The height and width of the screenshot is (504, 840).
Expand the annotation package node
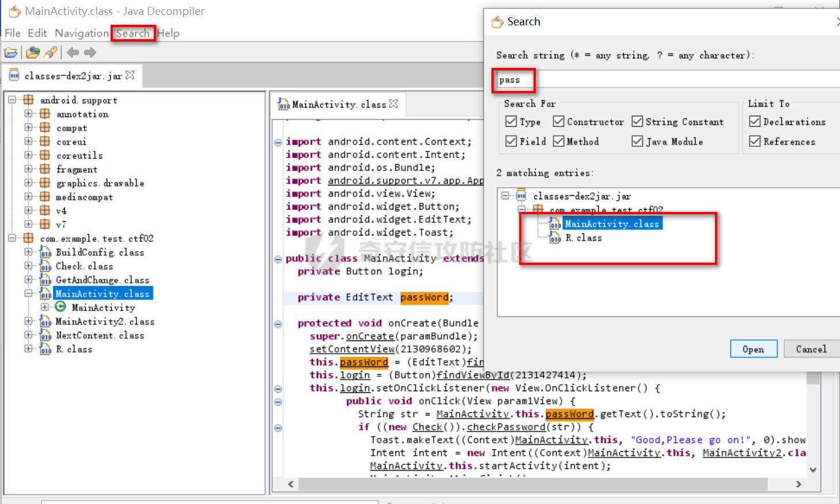tap(28, 113)
